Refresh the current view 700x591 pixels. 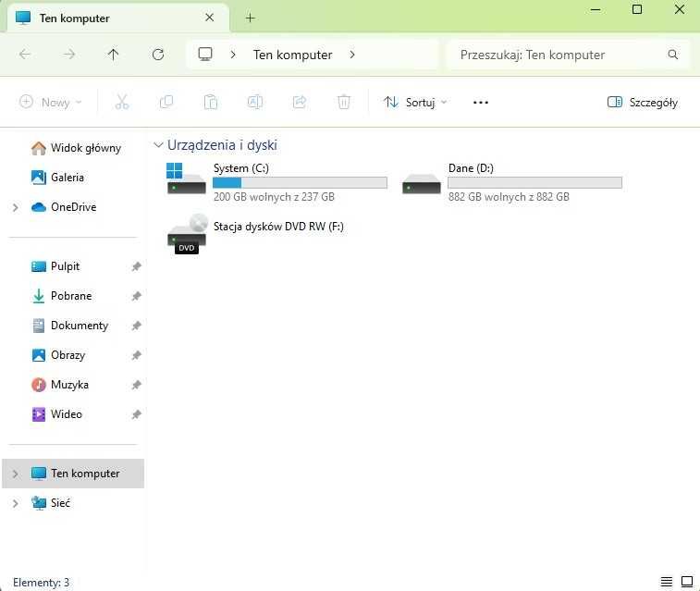click(x=158, y=55)
